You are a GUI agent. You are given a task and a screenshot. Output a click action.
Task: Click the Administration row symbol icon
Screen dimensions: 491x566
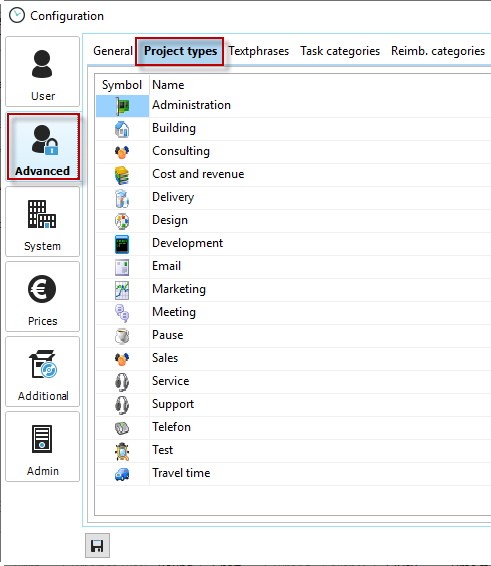point(122,106)
